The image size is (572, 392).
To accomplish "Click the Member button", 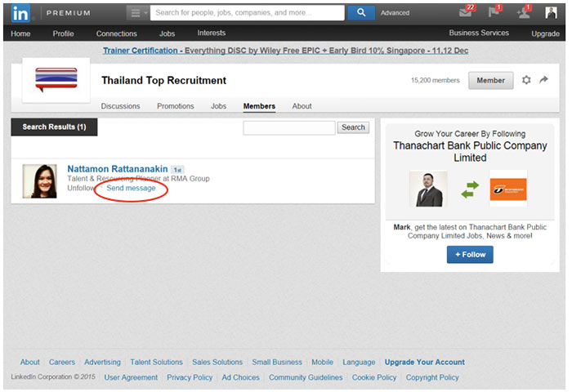I will [490, 81].
